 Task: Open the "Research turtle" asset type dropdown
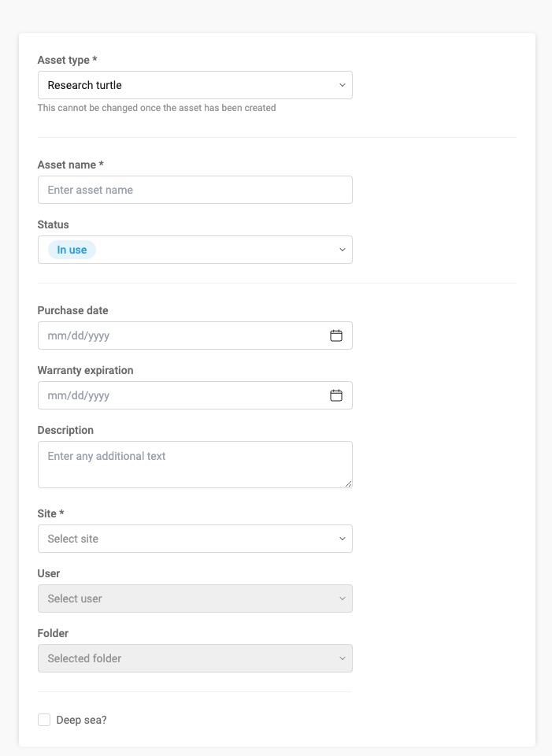189,85
